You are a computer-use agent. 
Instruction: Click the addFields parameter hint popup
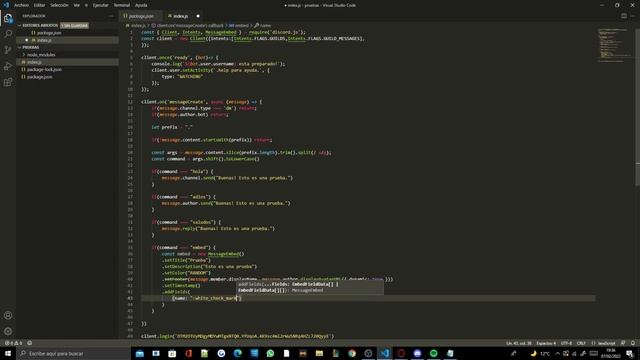coord(310,287)
